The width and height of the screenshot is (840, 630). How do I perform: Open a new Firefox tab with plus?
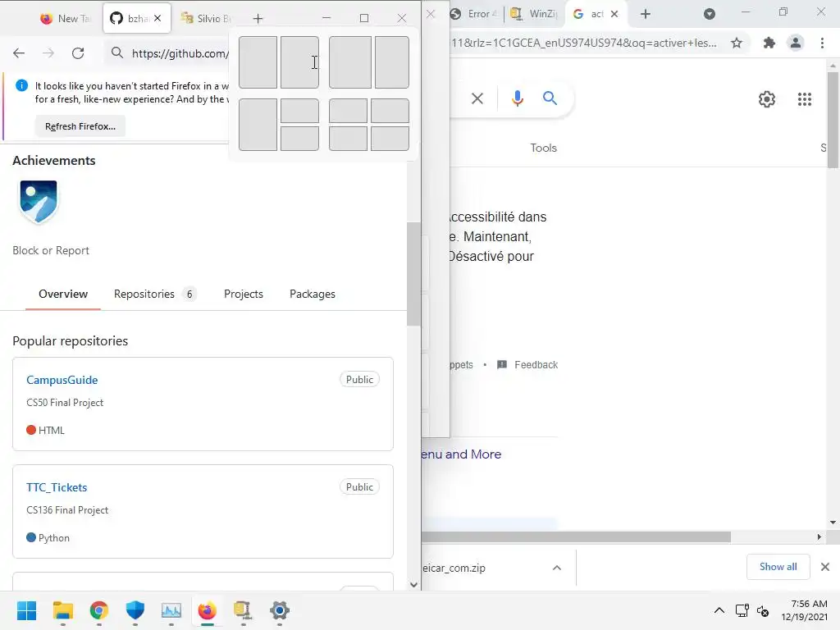click(258, 19)
